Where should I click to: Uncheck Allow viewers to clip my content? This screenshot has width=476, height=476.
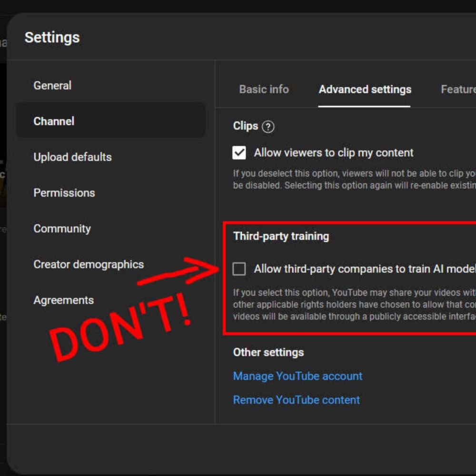239,152
